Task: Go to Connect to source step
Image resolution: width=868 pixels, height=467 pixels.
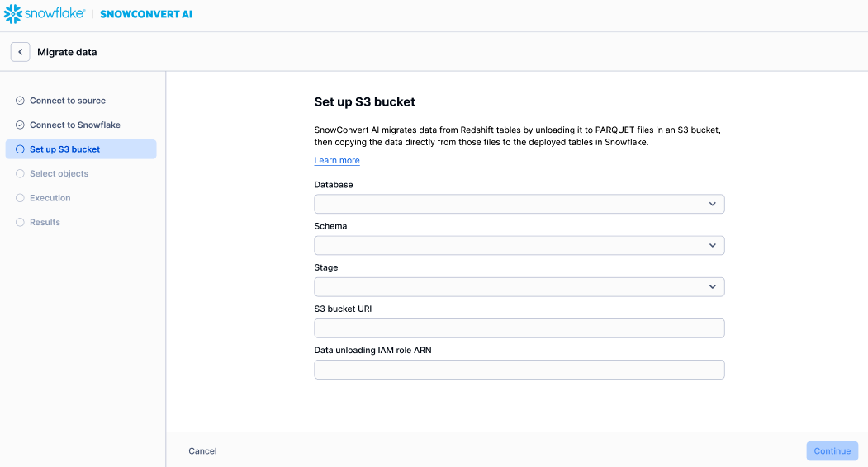Action: pos(68,101)
